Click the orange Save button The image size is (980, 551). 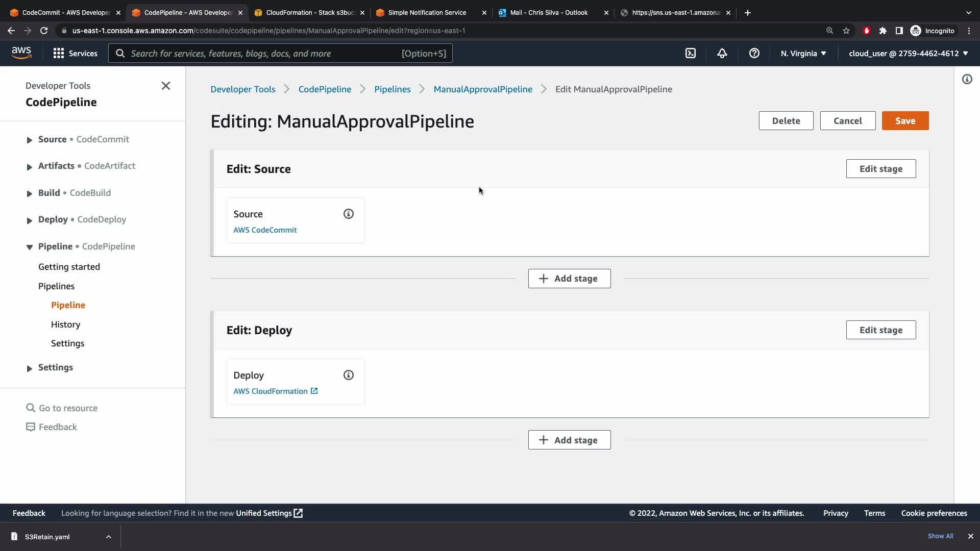point(905,121)
